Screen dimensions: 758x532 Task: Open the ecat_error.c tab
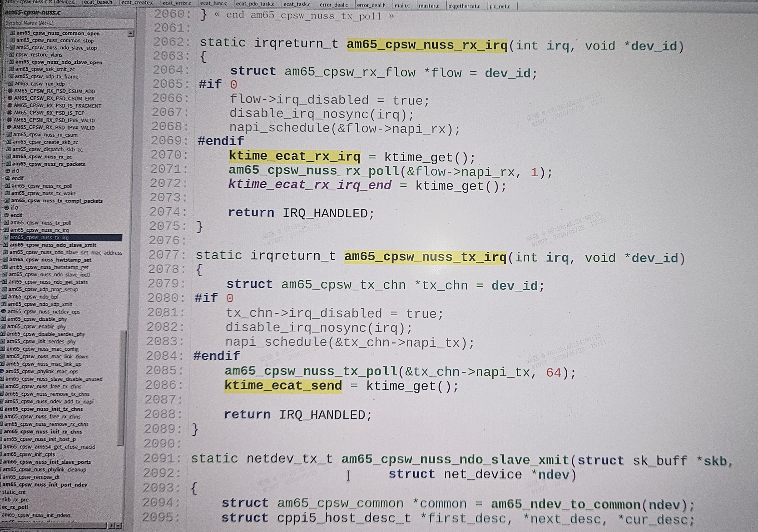pyautogui.click(x=176, y=3)
